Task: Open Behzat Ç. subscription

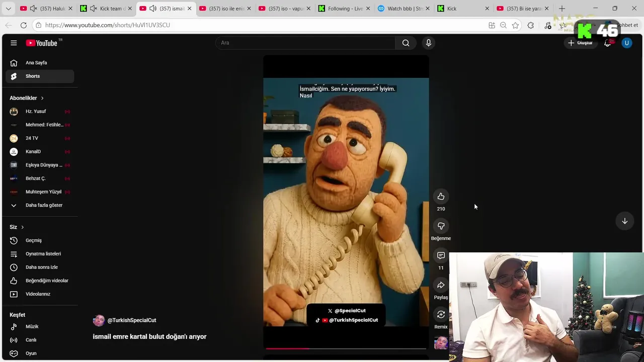Action: (x=40, y=178)
